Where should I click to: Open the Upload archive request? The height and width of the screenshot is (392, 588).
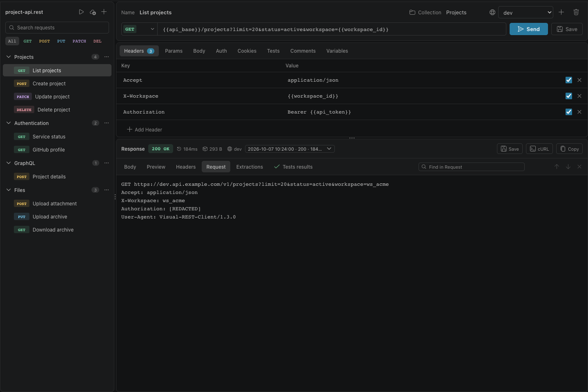click(57, 217)
